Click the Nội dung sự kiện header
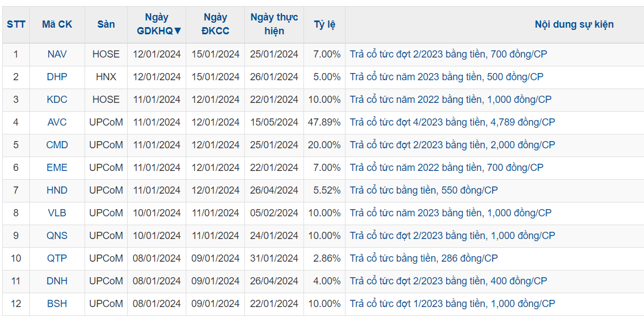Screen dimensions: 644x317 click(x=574, y=24)
